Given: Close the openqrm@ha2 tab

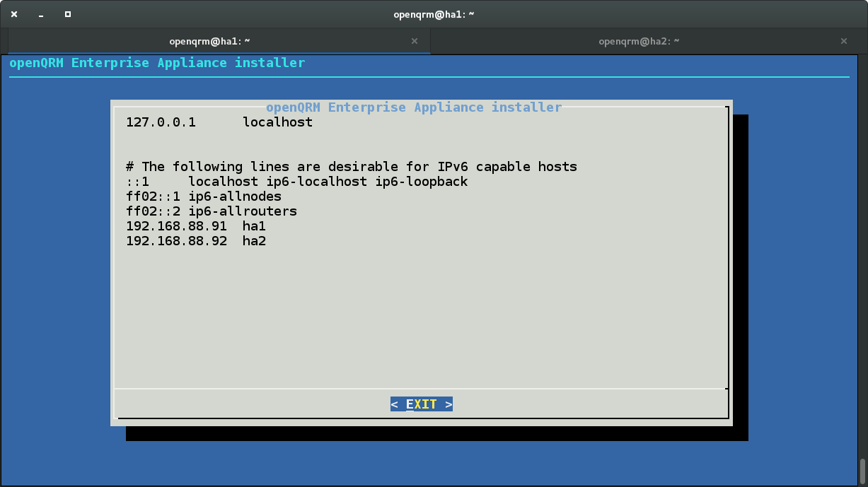Looking at the screenshot, I should point(844,41).
